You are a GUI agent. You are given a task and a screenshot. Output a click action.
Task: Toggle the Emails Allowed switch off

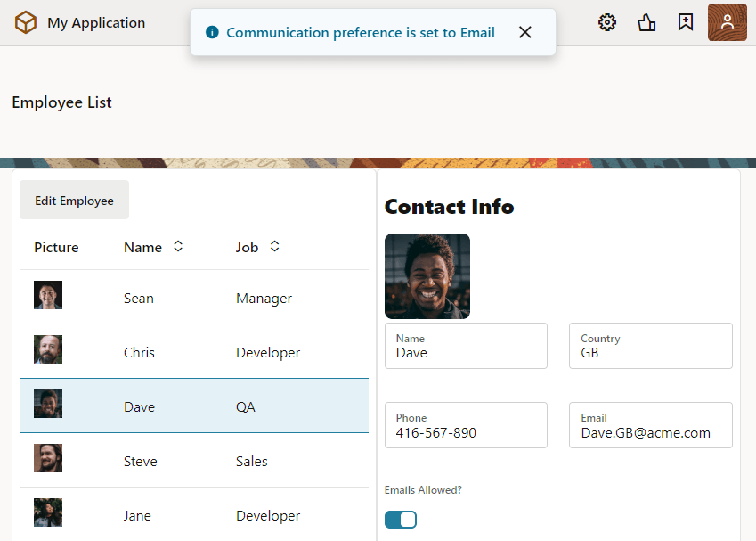401,519
